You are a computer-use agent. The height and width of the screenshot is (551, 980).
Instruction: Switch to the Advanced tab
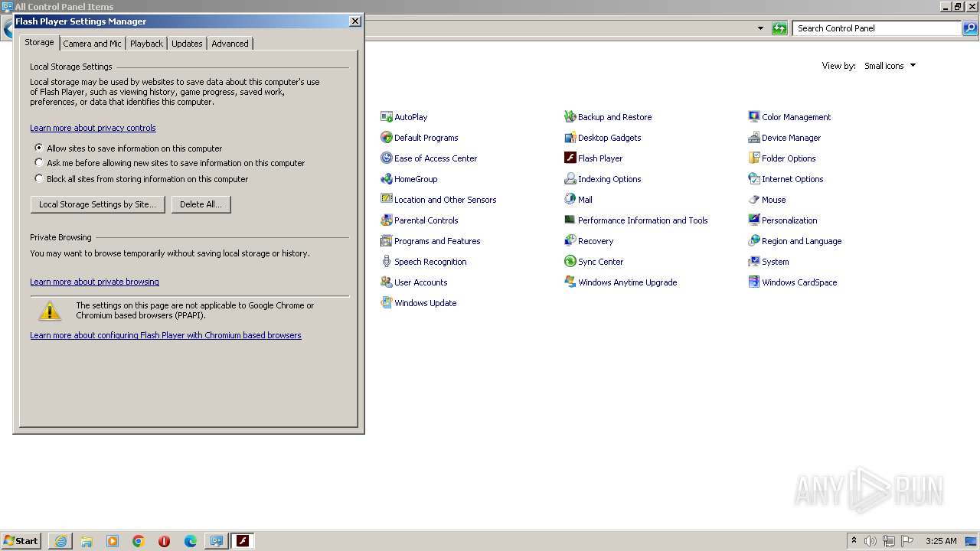pyautogui.click(x=230, y=44)
